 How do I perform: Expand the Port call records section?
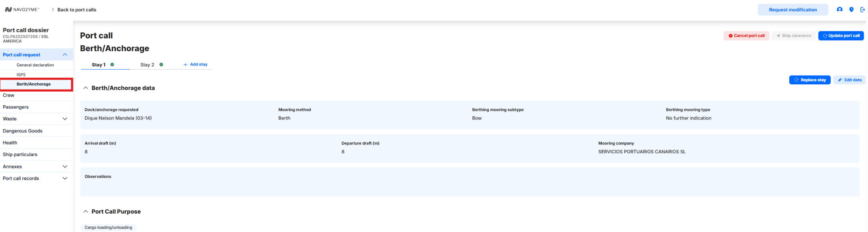(65, 178)
